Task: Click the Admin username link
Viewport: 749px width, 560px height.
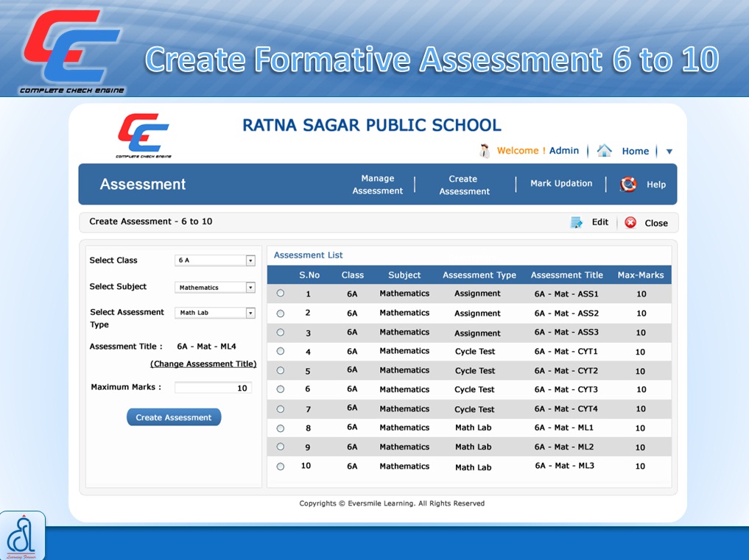Action: point(563,150)
